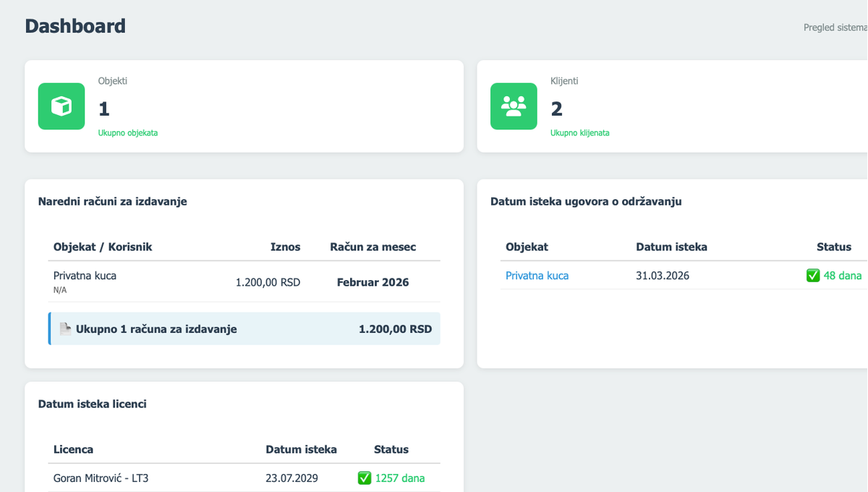Image resolution: width=868 pixels, height=492 pixels.
Task: Click the Iznos column header
Action: [285, 247]
